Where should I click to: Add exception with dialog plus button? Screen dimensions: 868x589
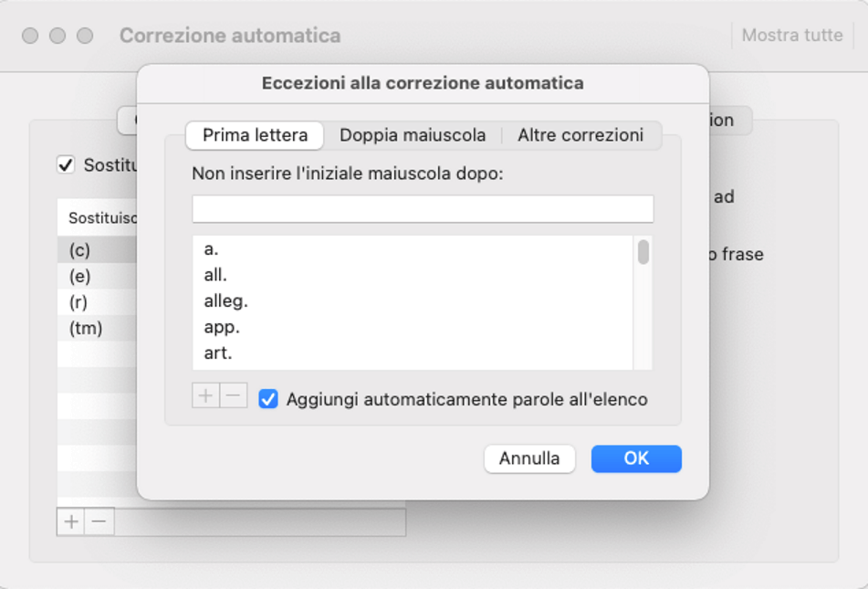[x=205, y=395]
